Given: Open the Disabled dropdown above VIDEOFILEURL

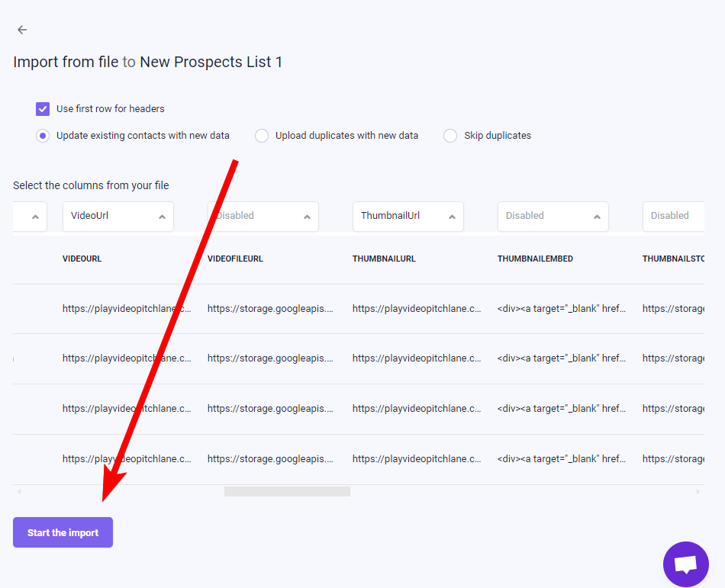Looking at the screenshot, I should click(263, 216).
